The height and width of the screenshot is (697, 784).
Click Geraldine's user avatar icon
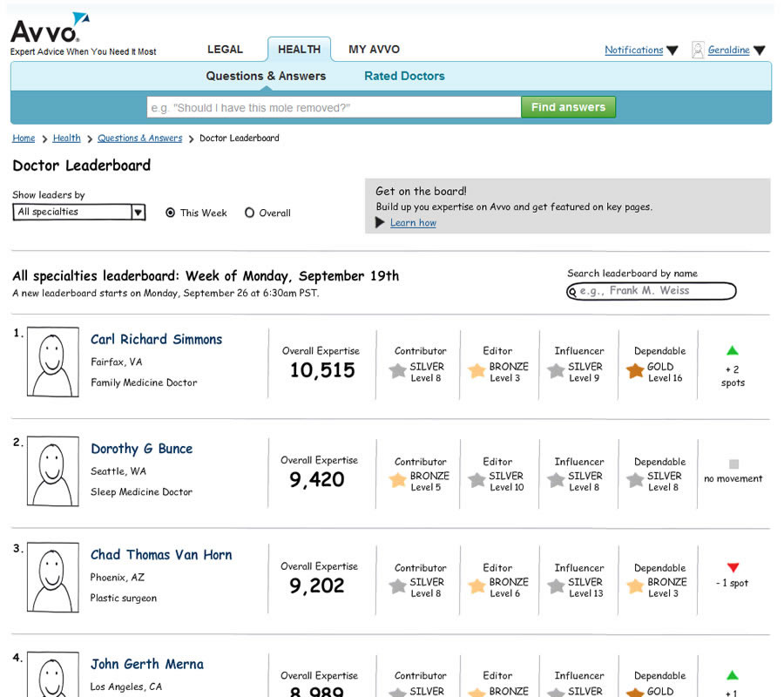pos(698,50)
